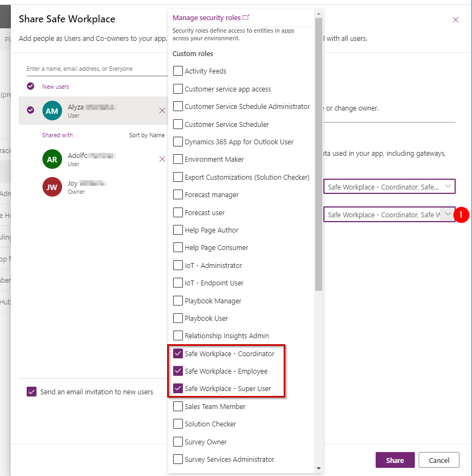This screenshot has width=472, height=476.
Task: Check the Survey Services Administrator role
Action: coord(178,459)
